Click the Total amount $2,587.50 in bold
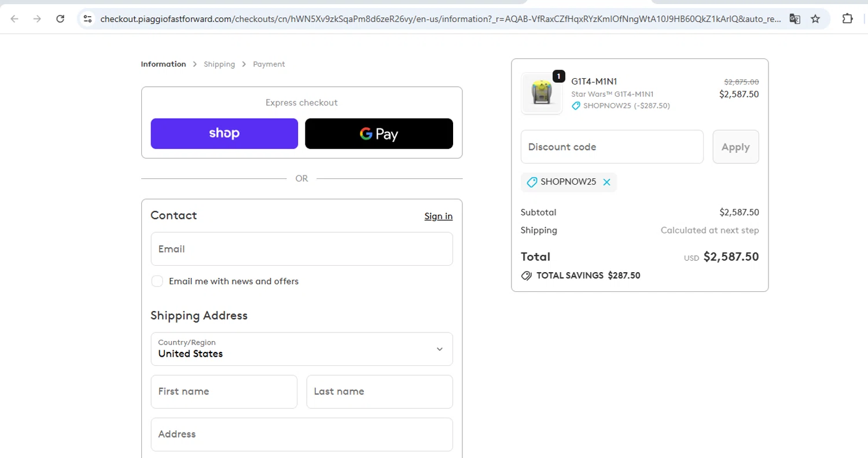Viewport: 868px width, 458px height. click(731, 257)
